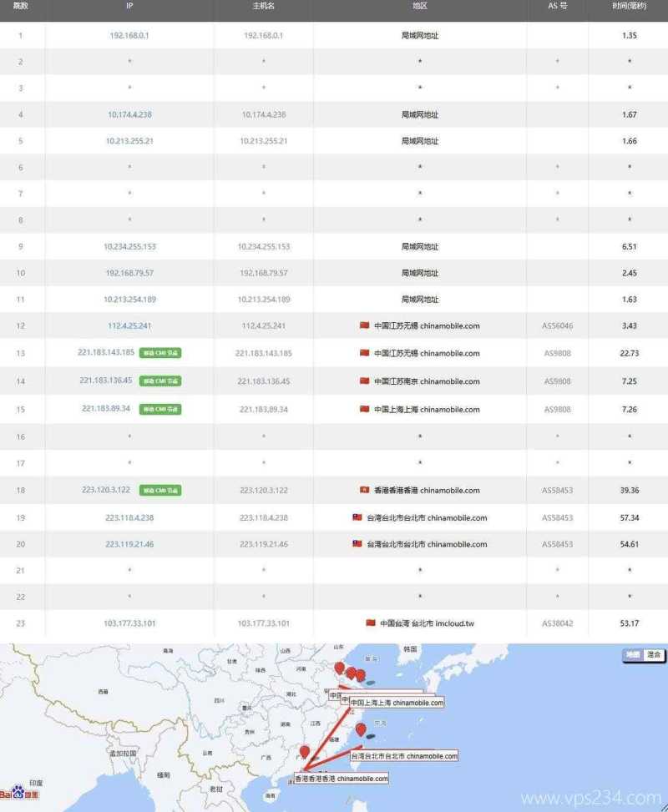Viewport: 668px width, 812px height.
Task: Click the Baidu Maps logo on the map
Action: click(x=18, y=793)
